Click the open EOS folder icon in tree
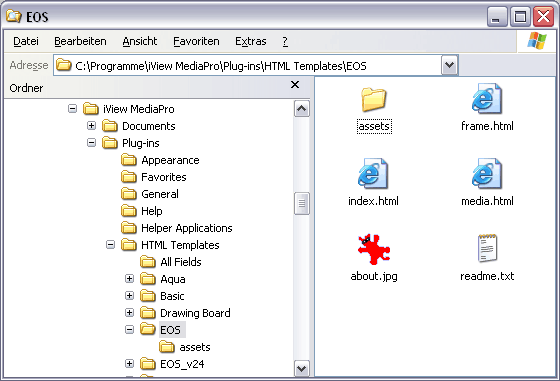This screenshot has width=560, height=381. coord(148,329)
